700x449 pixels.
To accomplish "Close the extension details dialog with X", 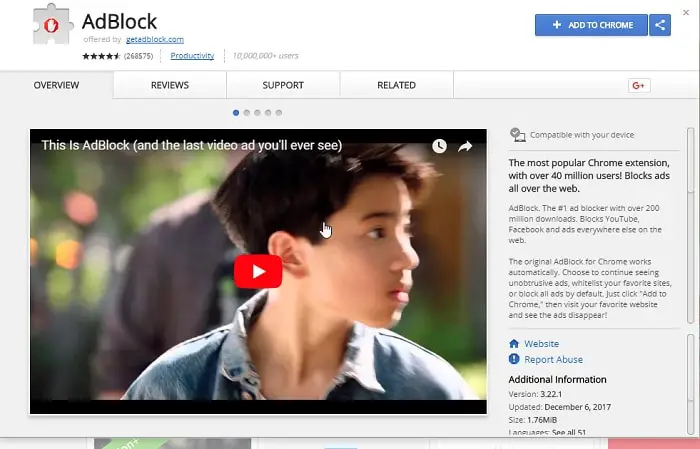I will [x=686, y=12].
